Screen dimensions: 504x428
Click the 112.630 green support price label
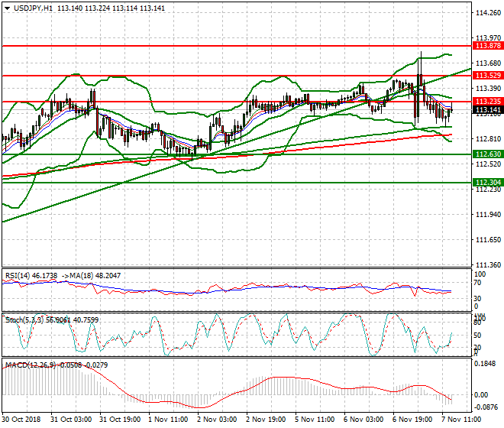488,154
